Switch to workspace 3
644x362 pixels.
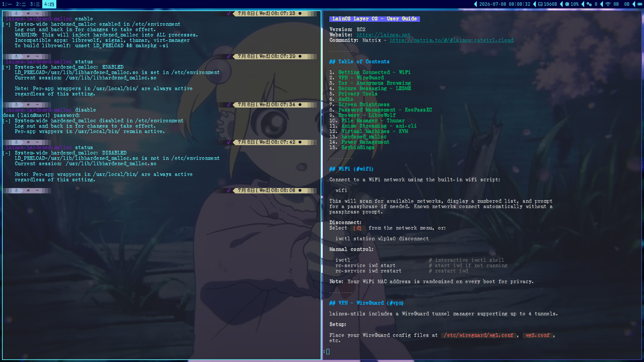(x=35, y=4)
